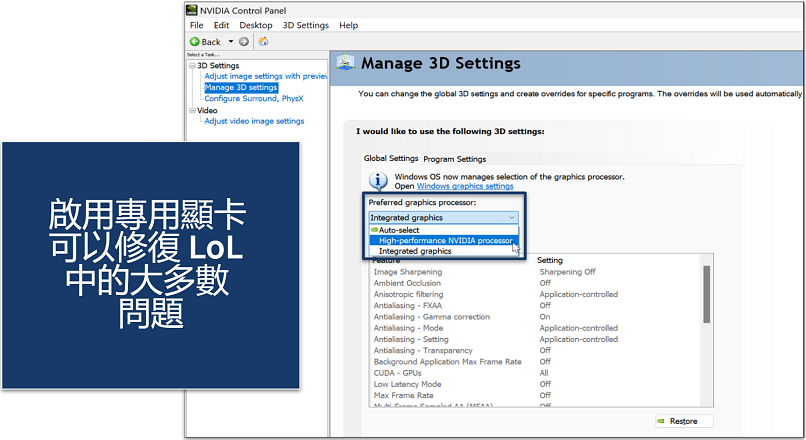The image size is (806, 440).
Task: Open the 3D Settings menu in menu bar
Action: (305, 25)
